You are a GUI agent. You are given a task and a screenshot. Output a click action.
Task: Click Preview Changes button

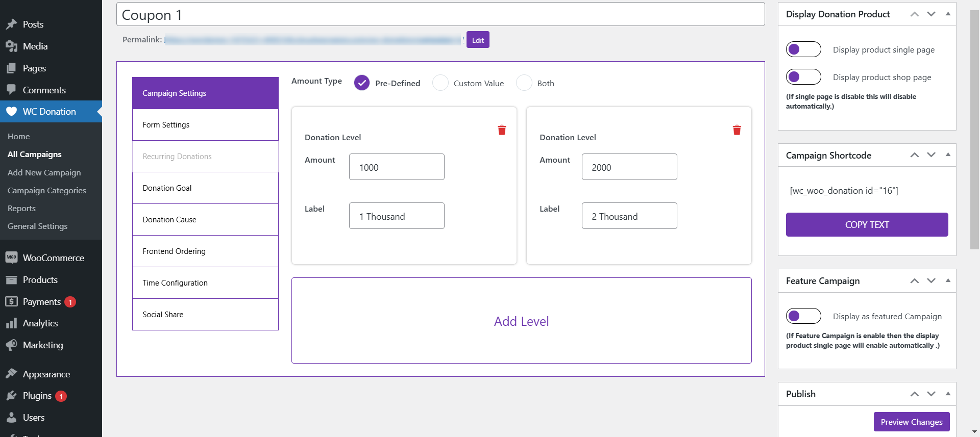point(912,422)
